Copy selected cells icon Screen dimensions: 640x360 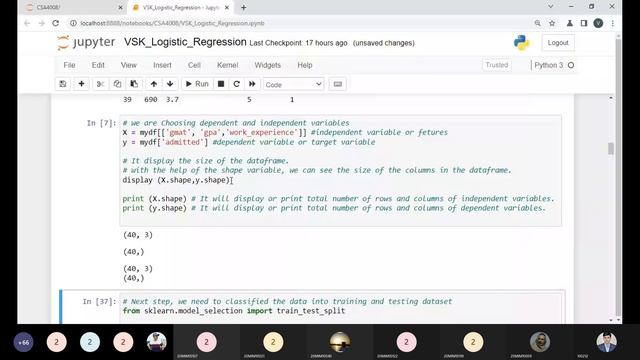pos(117,84)
